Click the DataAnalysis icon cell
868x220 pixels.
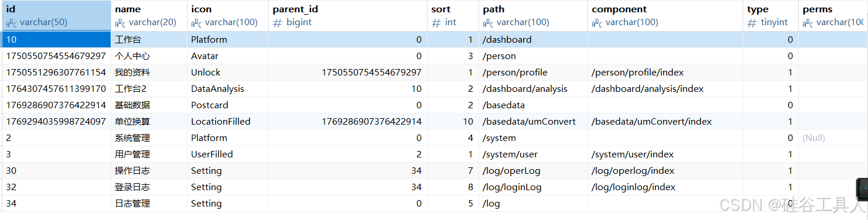tap(228, 89)
